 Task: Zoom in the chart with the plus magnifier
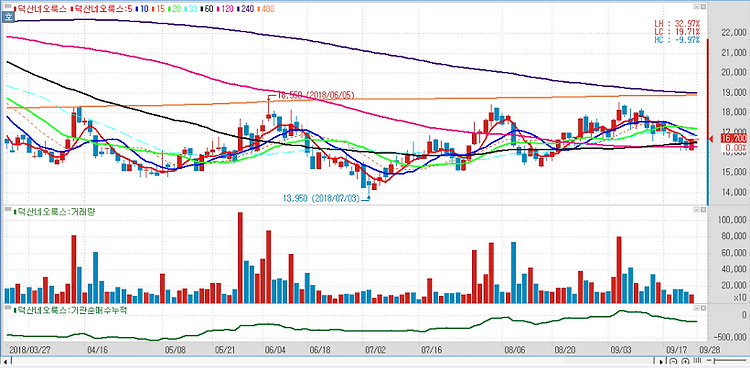[x=685, y=361]
